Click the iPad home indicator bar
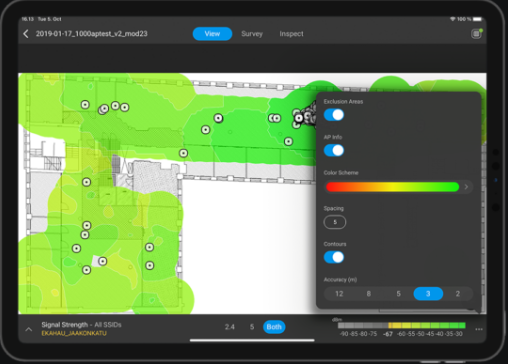Screen dimensions: 508x364 252,340
